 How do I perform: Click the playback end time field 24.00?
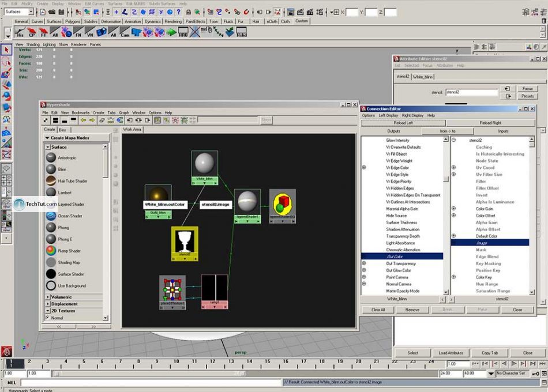click(x=450, y=374)
